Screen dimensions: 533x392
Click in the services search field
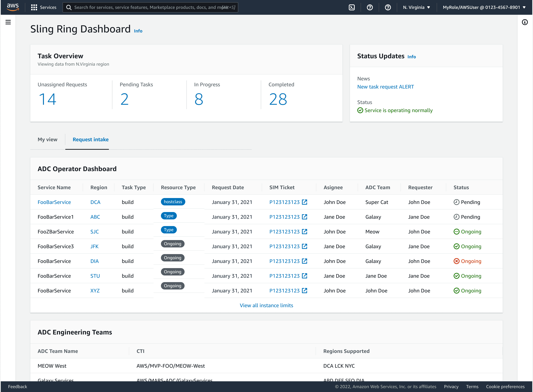pos(147,7)
